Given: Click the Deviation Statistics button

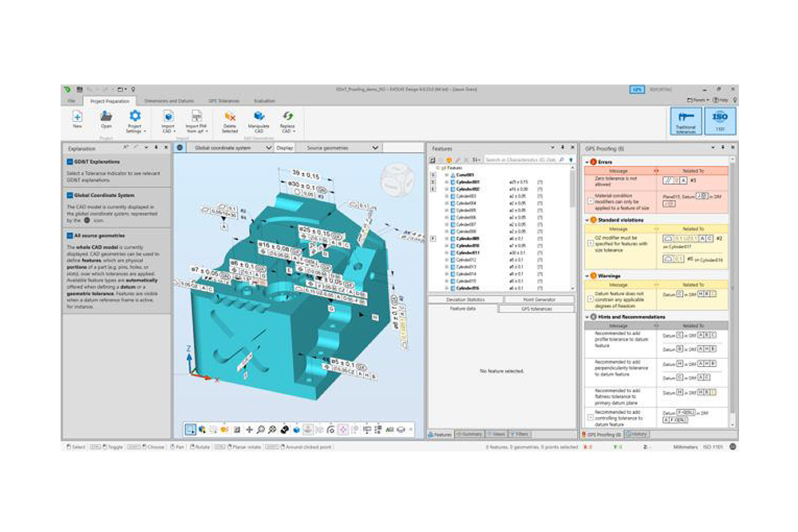Looking at the screenshot, I should (464, 299).
